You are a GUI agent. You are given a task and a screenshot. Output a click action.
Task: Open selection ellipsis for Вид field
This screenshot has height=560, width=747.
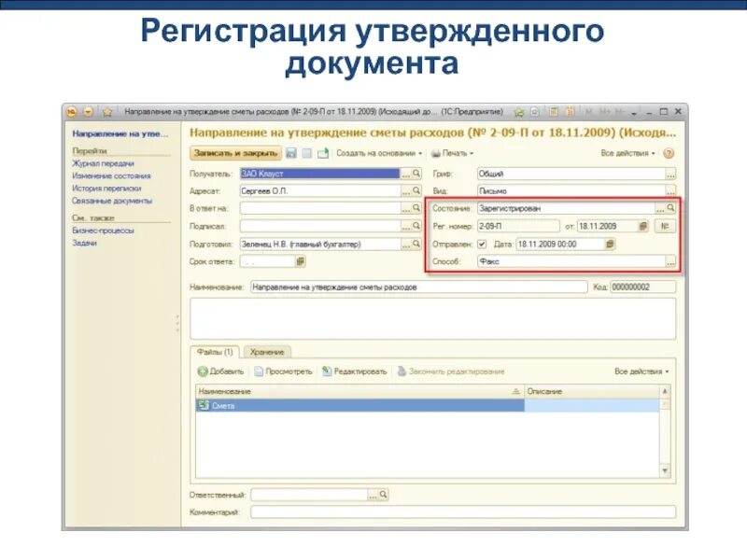tap(670, 191)
